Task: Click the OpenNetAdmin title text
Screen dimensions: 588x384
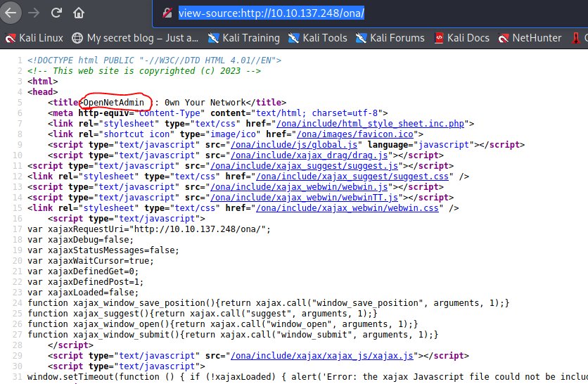Action: point(114,103)
